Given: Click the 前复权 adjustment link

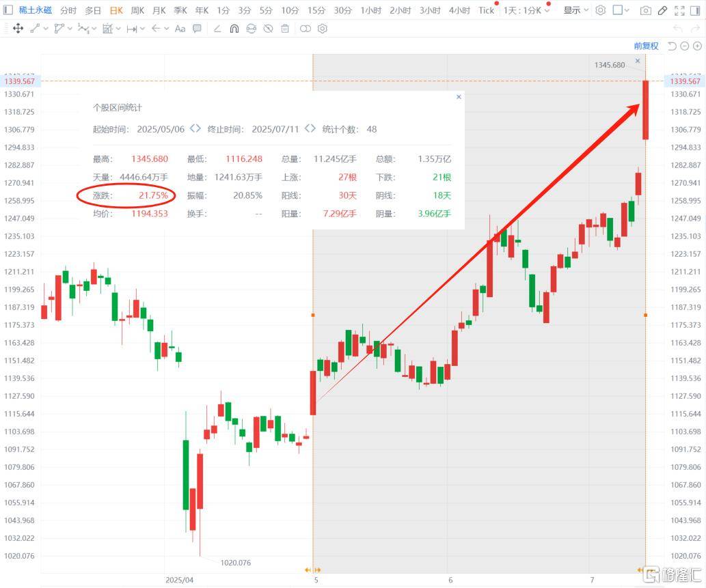Looking at the screenshot, I should click(x=646, y=46).
